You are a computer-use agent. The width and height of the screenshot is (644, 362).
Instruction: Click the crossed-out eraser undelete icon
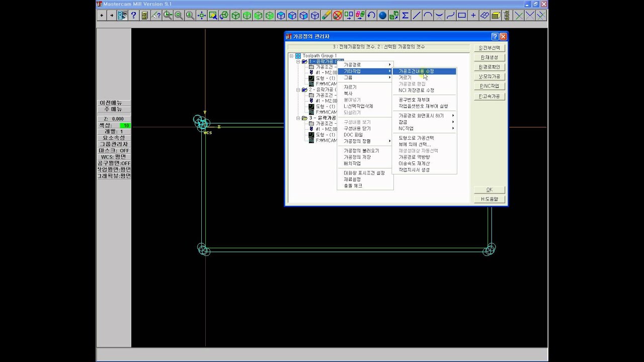[x=337, y=16]
